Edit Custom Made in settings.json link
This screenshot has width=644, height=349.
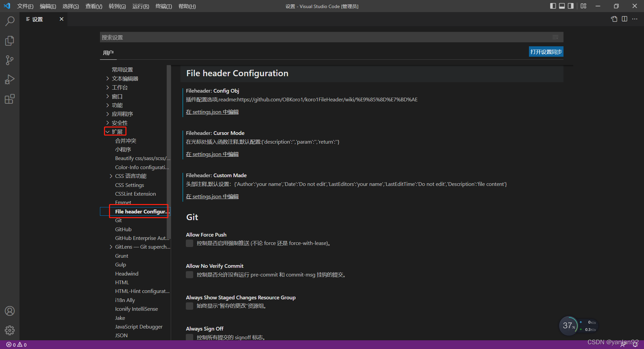coord(212,197)
